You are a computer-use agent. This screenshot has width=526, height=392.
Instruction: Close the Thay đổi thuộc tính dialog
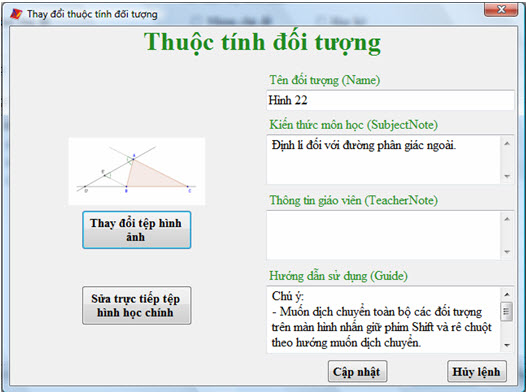tap(501, 10)
